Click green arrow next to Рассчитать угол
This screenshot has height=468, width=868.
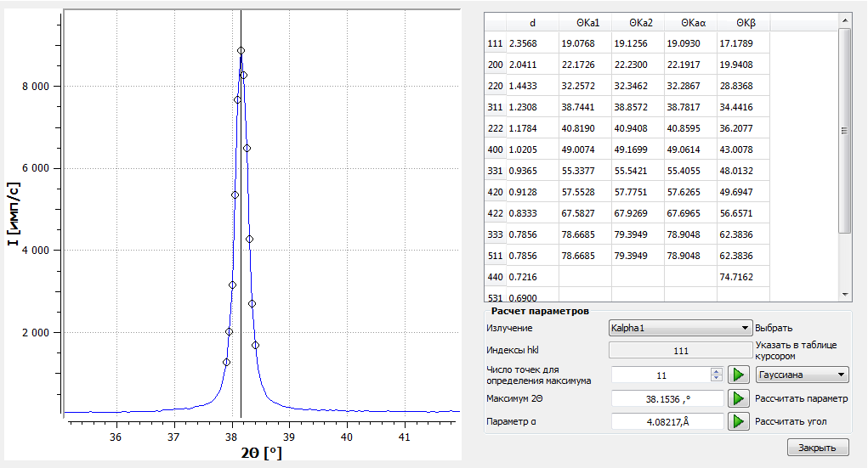click(x=738, y=421)
